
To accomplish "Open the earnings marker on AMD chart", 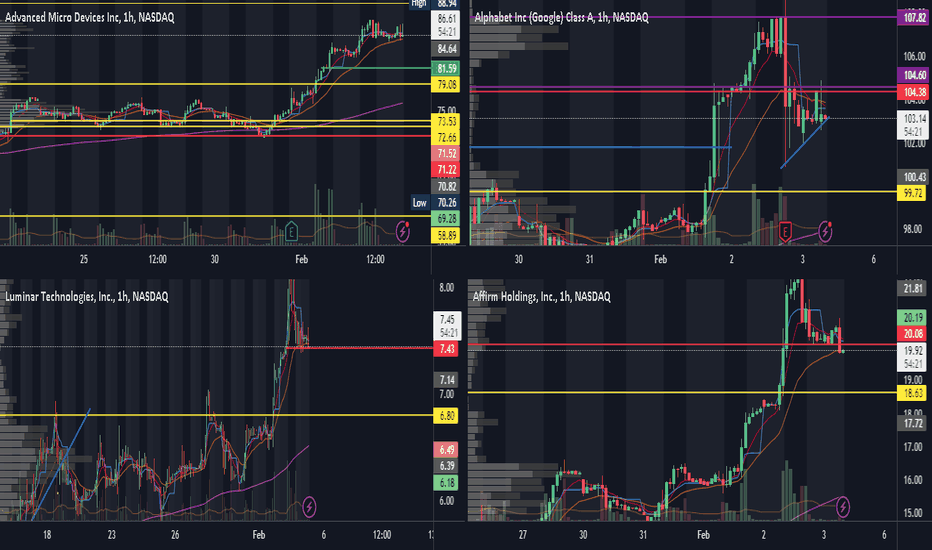I will [291, 231].
